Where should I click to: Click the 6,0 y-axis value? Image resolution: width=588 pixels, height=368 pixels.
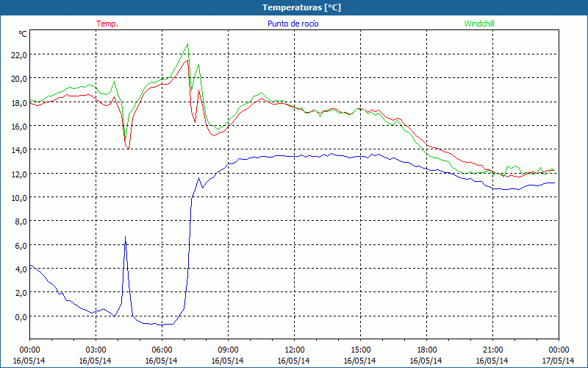pyautogui.click(x=21, y=246)
